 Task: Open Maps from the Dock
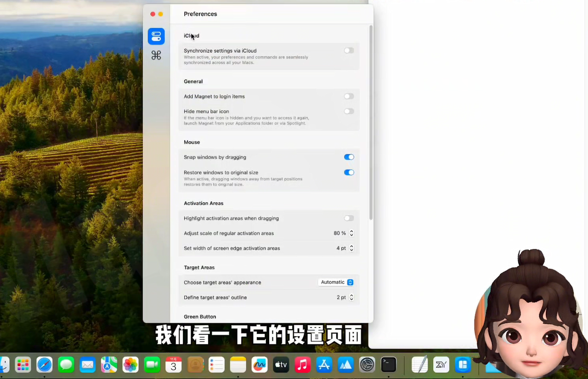(109, 365)
